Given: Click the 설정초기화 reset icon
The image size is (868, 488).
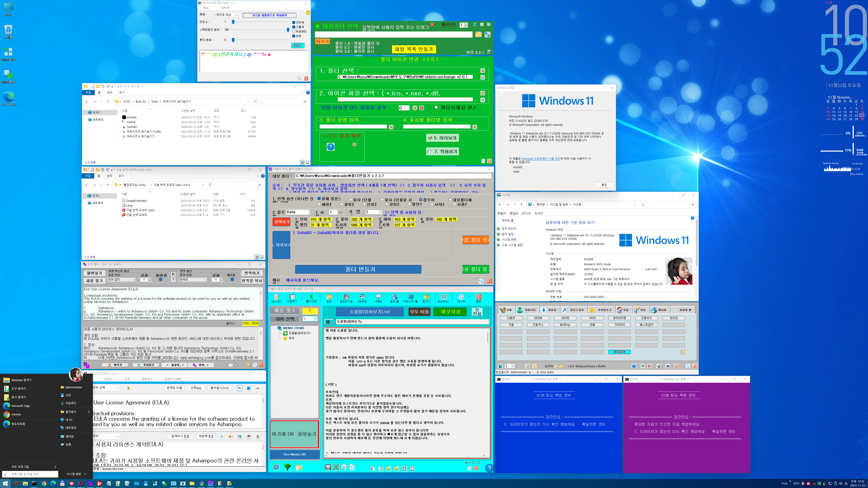Looking at the screenshot, I should point(346,298).
